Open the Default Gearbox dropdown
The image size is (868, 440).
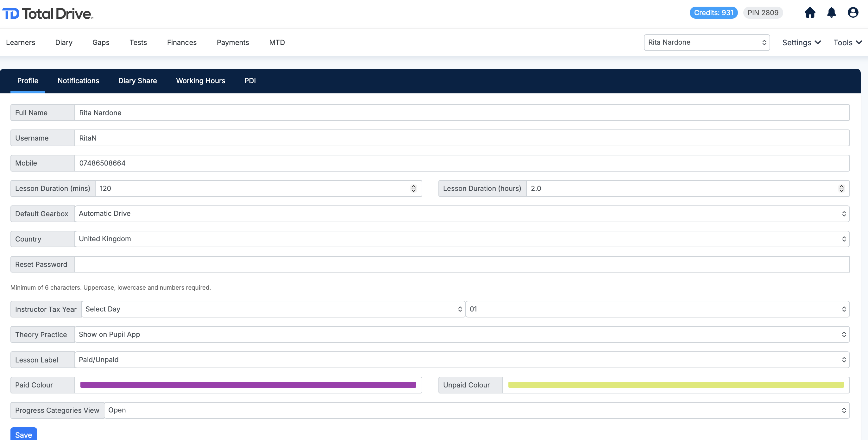click(x=462, y=214)
